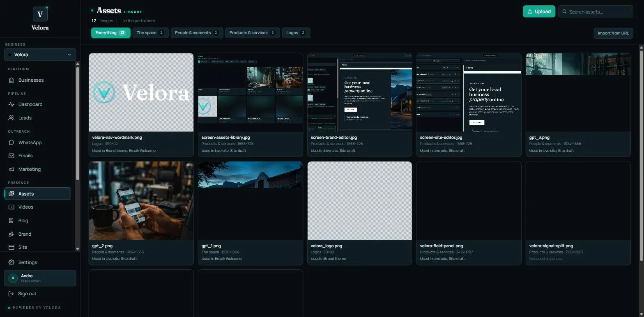Click the "12 images" count text
This screenshot has height=317, width=644.
[102, 21]
